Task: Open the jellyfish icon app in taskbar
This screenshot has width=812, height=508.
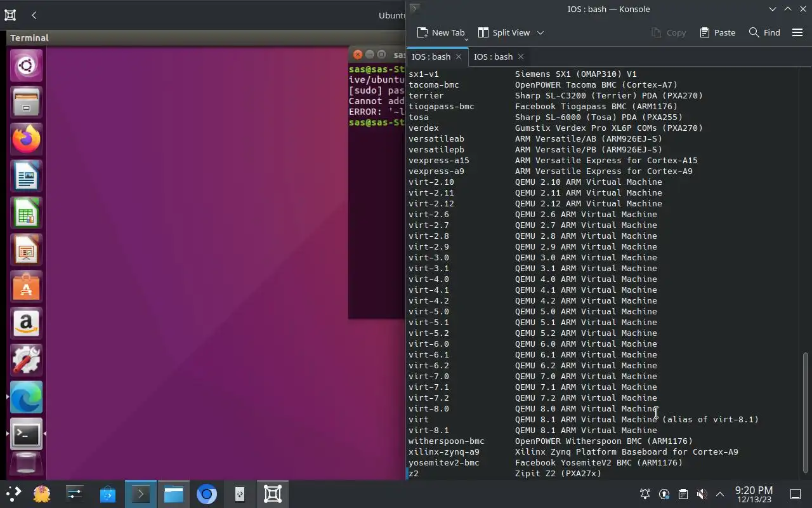Action: (x=42, y=494)
